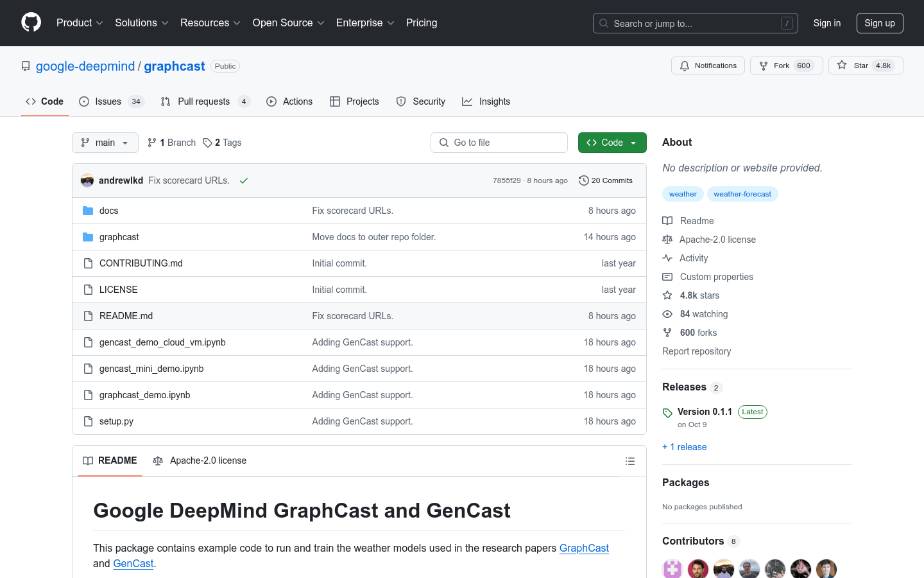Screen dimensions: 924x578
Task: Expand the Resources menu
Action: click(x=210, y=22)
